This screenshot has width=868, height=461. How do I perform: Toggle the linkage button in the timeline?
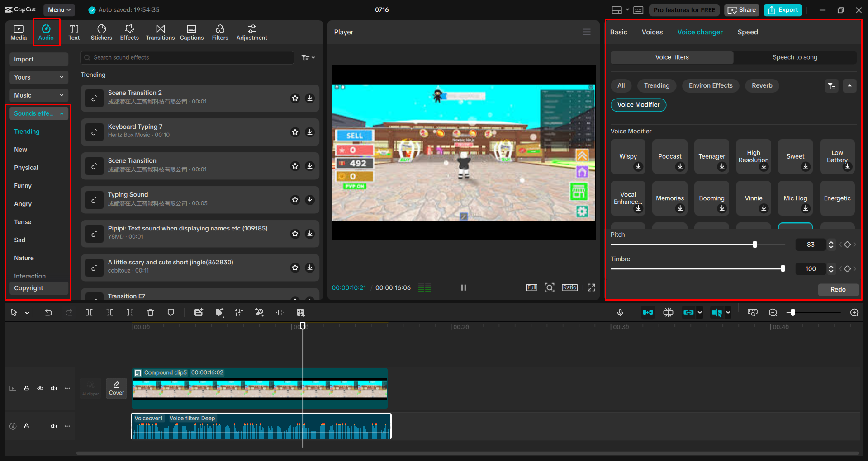(688, 312)
